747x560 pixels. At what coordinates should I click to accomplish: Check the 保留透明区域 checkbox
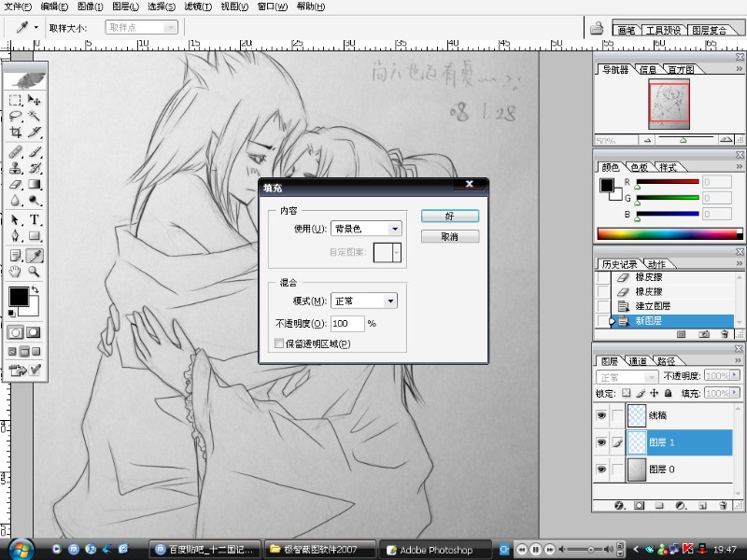click(x=279, y=343)
